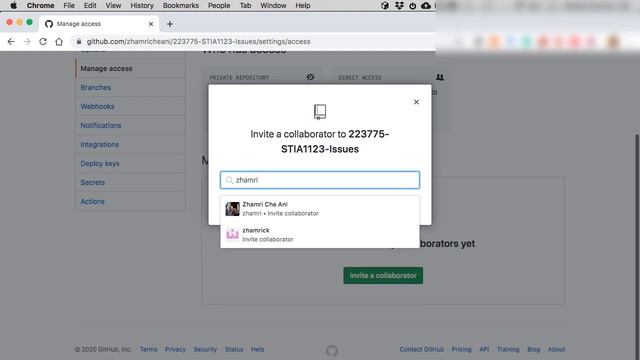Open the Privacy footer link

[x=175, y=349]
